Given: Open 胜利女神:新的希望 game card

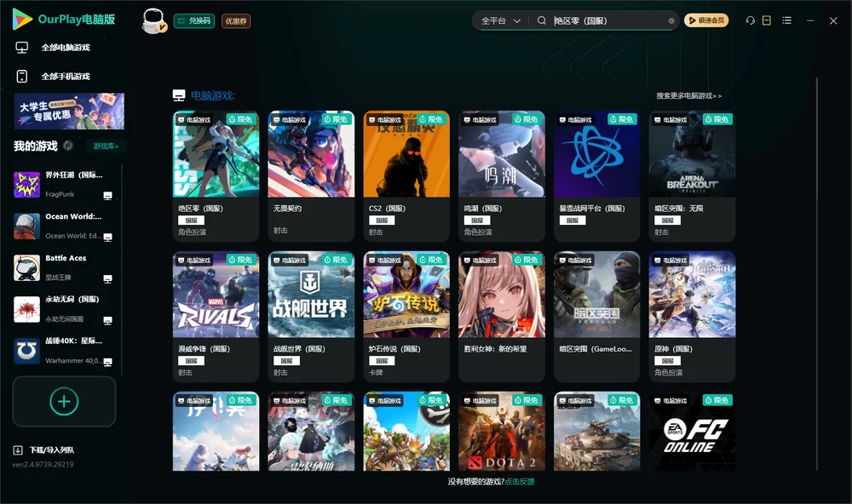Looking at the screenshot, I should coord(502,317).
